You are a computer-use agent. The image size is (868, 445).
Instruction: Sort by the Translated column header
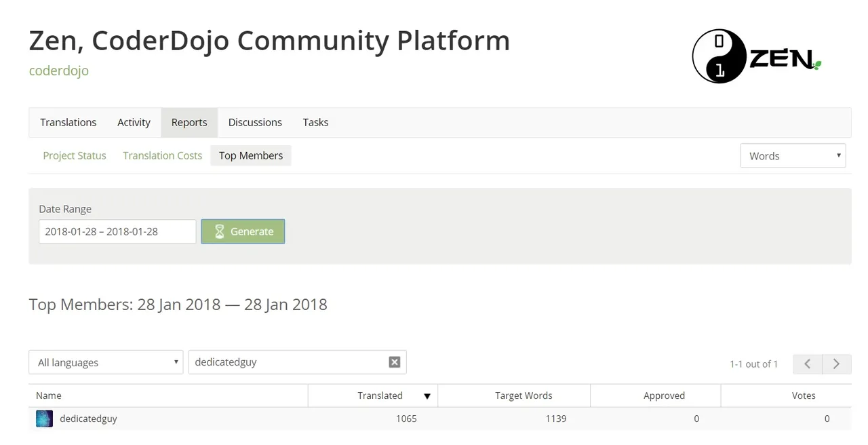coord(373,395)
